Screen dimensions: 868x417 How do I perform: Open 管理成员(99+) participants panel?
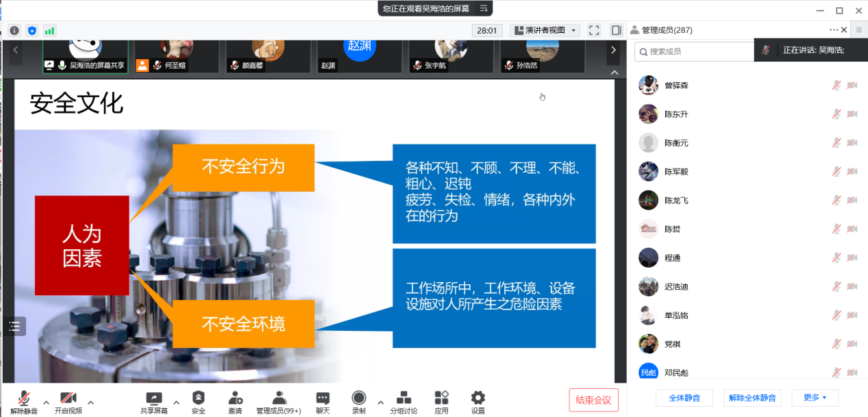click(278, 398)
